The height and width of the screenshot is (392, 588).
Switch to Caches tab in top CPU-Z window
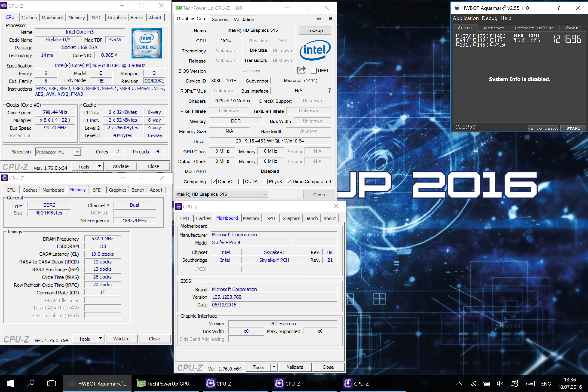tap(29, 17)
